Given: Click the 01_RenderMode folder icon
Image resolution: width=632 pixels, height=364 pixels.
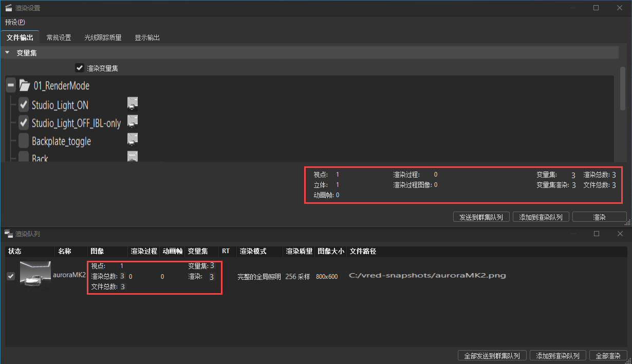Looking at the screenshot, I should click(25, 85).
